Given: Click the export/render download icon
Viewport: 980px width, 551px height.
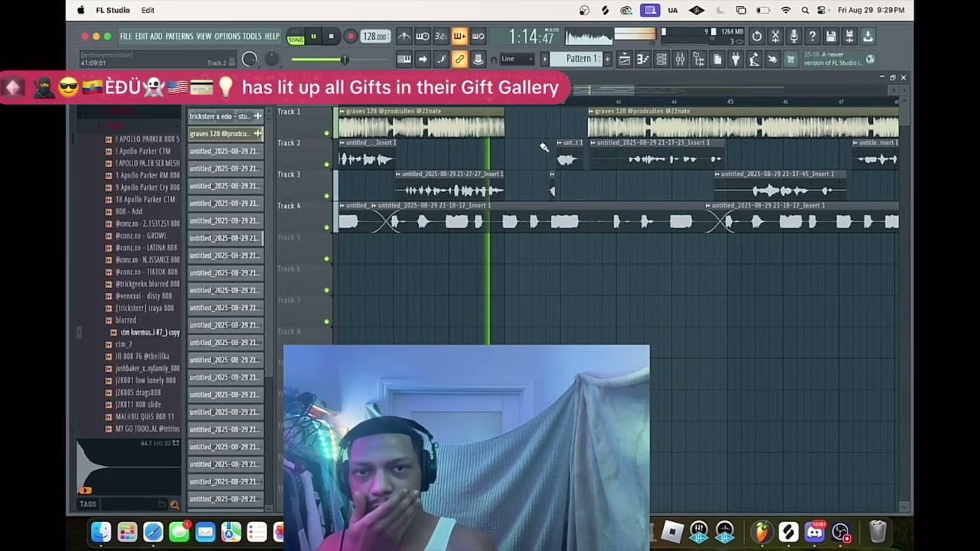Looking at the screenshot, I should pyautogui.click(x=867, y=36).
